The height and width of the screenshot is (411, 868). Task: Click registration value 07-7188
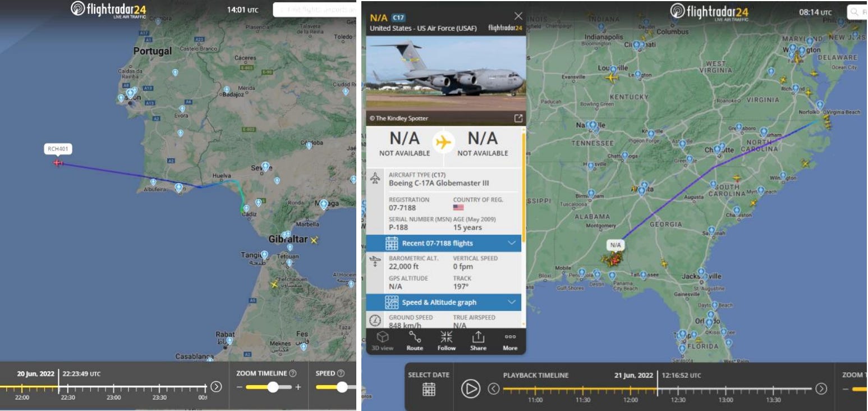pyautogui.click(x=402, y=208)
